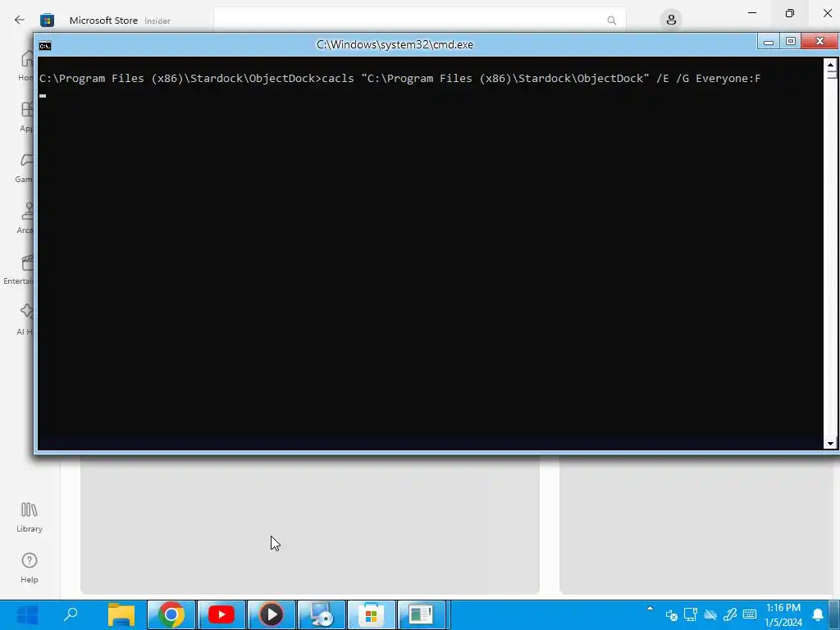This screenshot has height=630, width=840.
Task: Open taskbar Search
Action: pyautogui.click(x=71, y=614)
